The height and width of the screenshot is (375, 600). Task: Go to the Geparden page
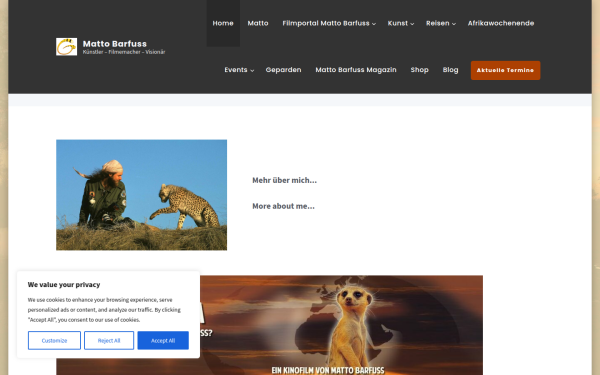pyautogui.click(x=284, y=70)
